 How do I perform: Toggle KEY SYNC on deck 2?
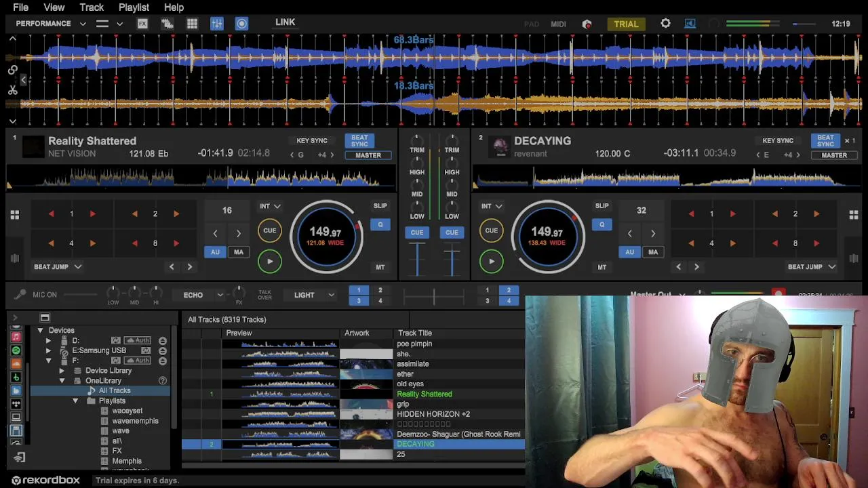tap(778, 141)
